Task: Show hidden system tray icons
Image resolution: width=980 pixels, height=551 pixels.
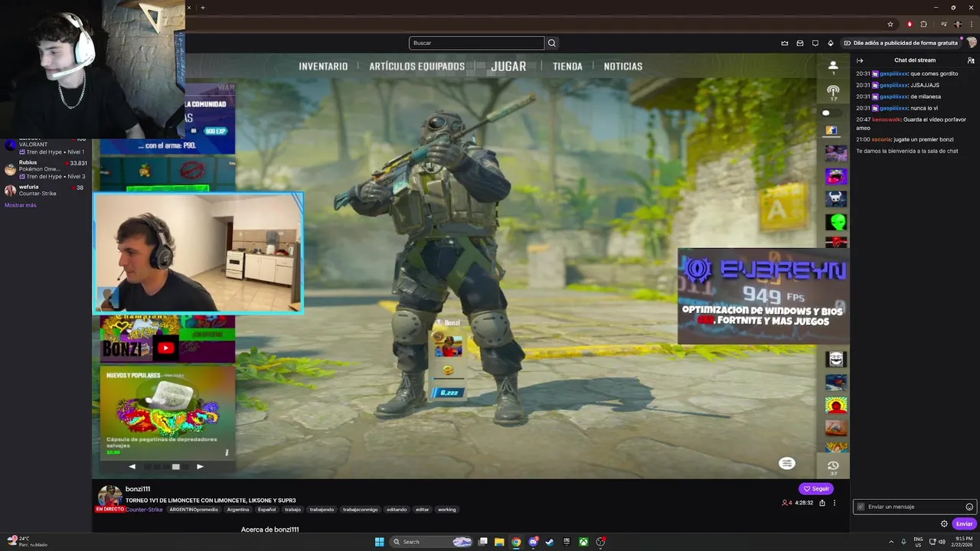Action: [x=891, y=542]
